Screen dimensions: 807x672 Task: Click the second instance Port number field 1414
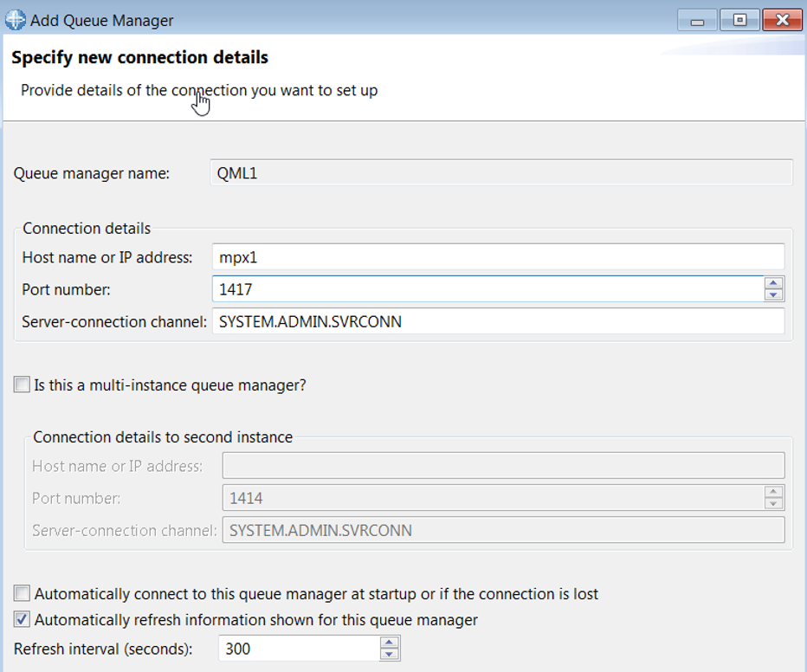[492, 498]
